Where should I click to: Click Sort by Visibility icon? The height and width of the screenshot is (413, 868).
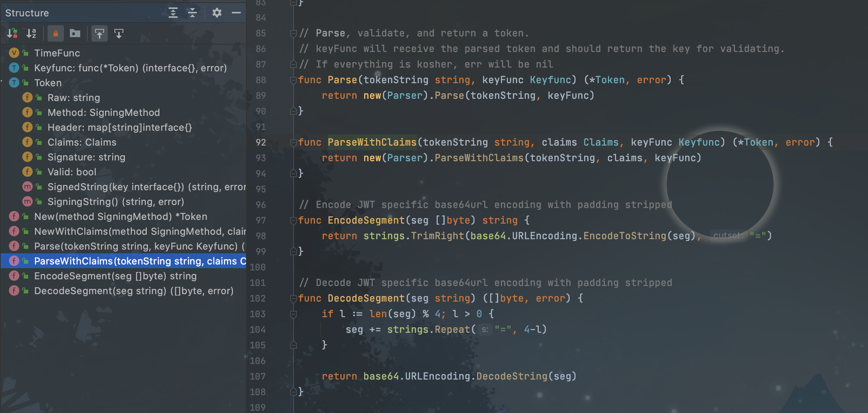point(12,33)
